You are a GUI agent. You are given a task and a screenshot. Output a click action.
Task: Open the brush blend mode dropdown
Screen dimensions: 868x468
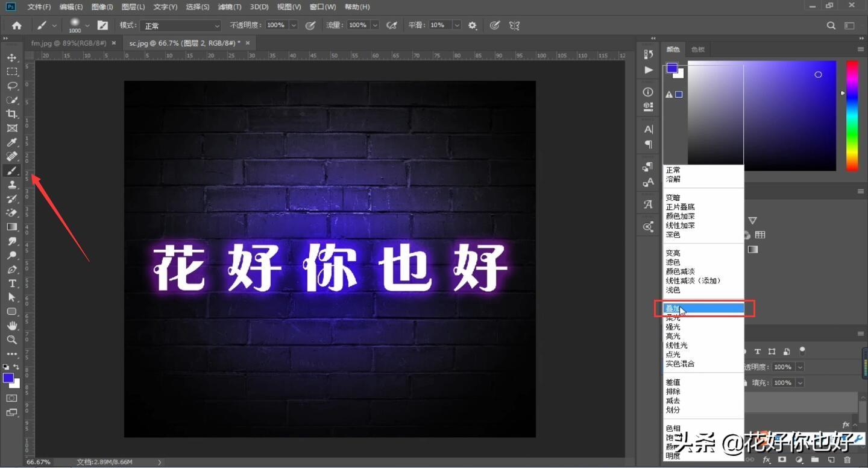pos(181,25)
